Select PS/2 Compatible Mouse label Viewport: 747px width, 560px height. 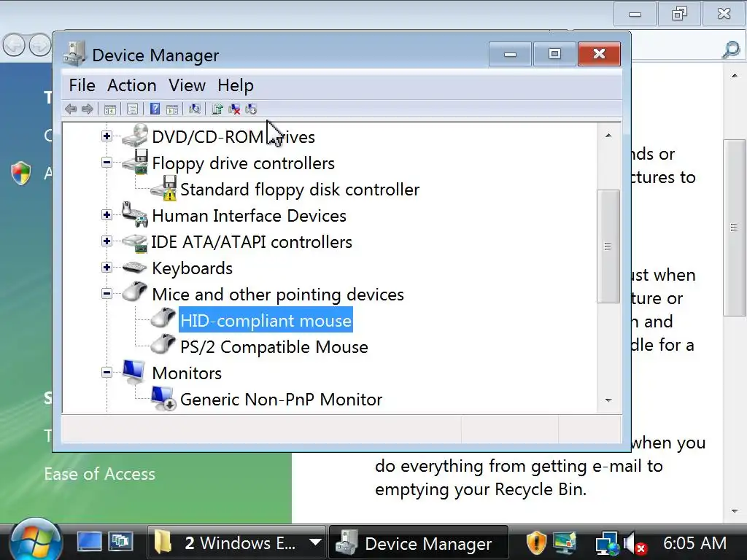(274, 346)
